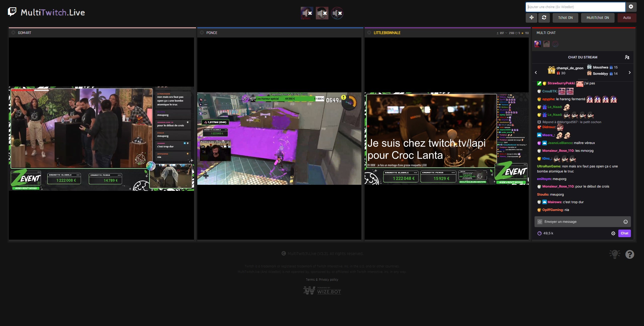Select the MULTI CHAT panel title

(546, 33)
